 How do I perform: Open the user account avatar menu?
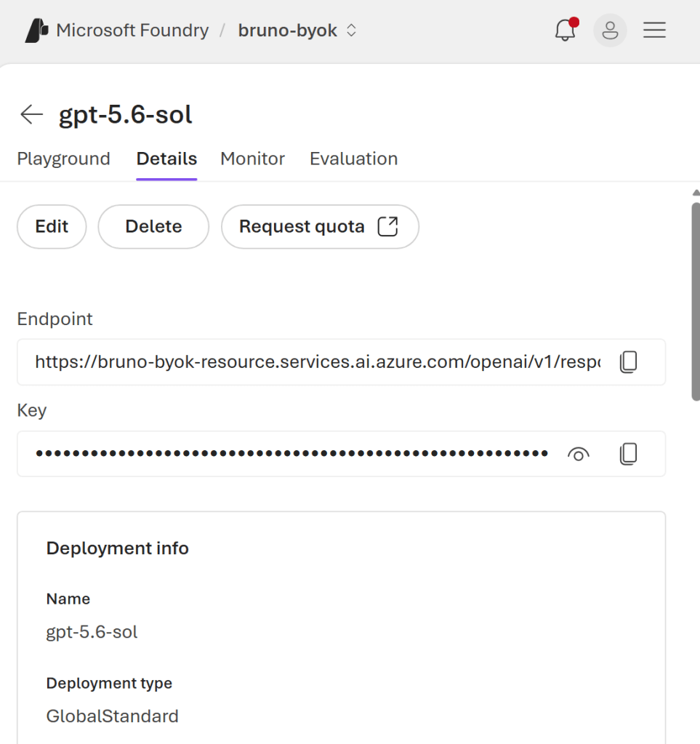coord(610,31)
